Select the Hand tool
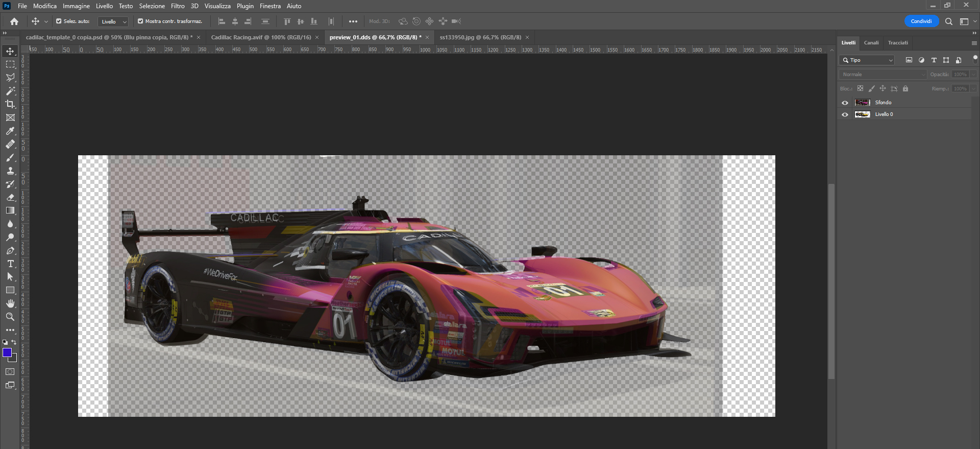 pos(10,303)
